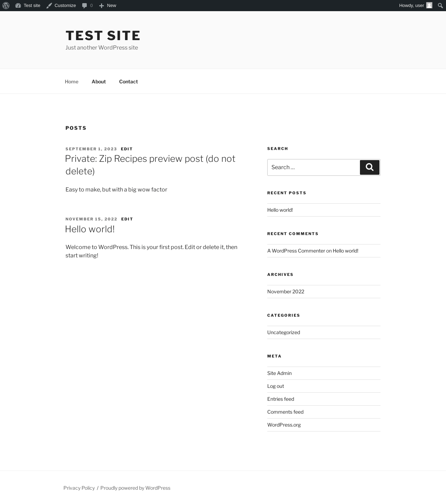
Task: Open the November 2022 archive
Action: [286, 292]
